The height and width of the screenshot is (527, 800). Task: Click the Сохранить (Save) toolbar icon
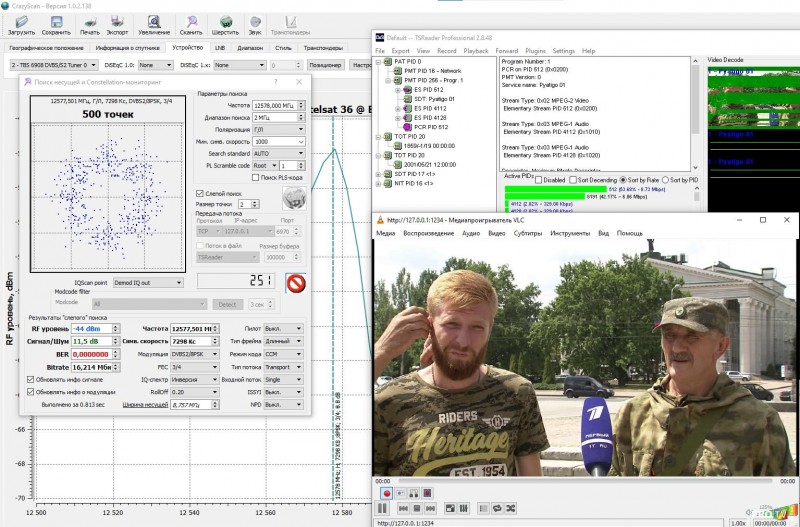(x=55, y=22)
